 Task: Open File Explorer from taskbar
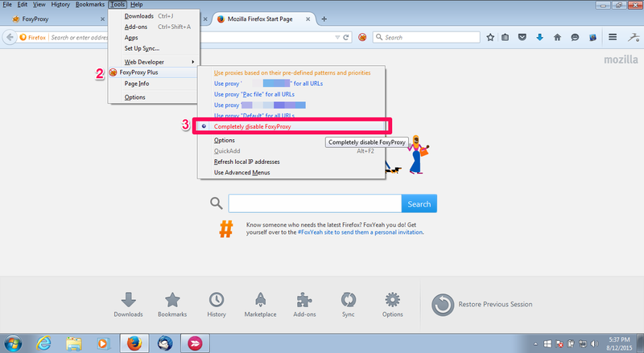73,343
